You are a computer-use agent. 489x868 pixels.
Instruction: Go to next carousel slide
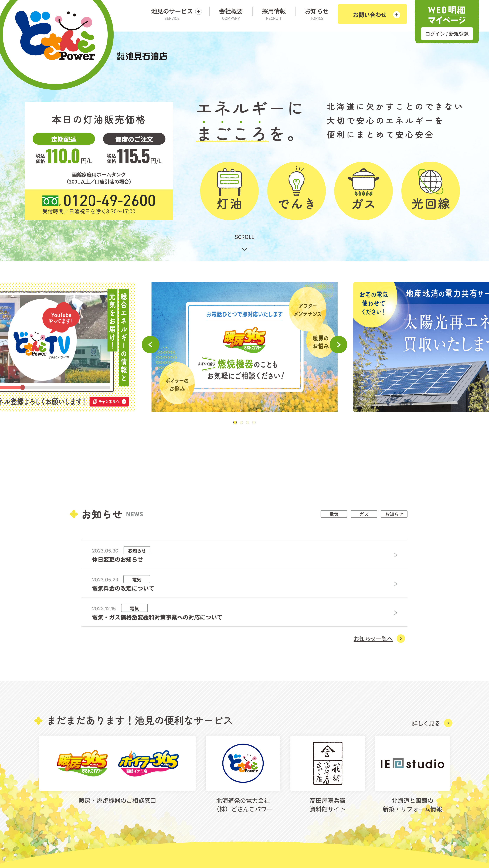[338, 344]
